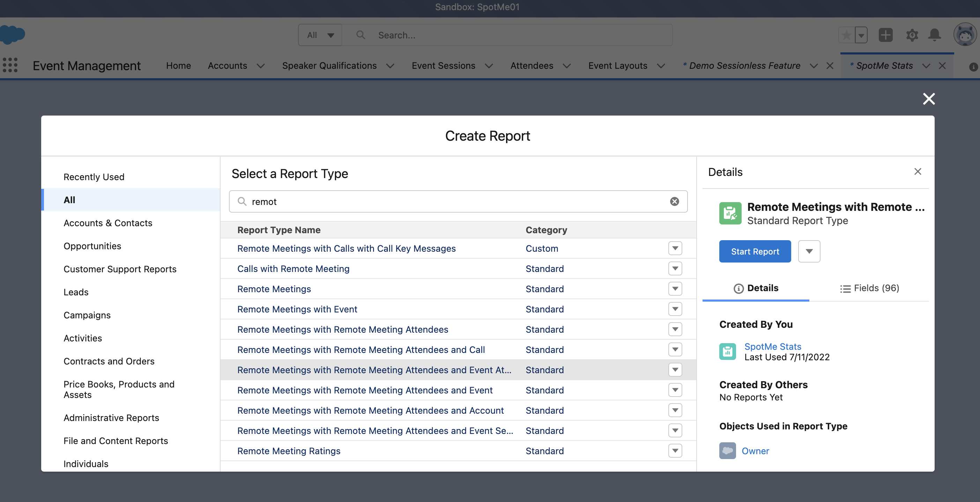Open the user avatar profile menu
980x502 pixels.
tap(965, 35)
